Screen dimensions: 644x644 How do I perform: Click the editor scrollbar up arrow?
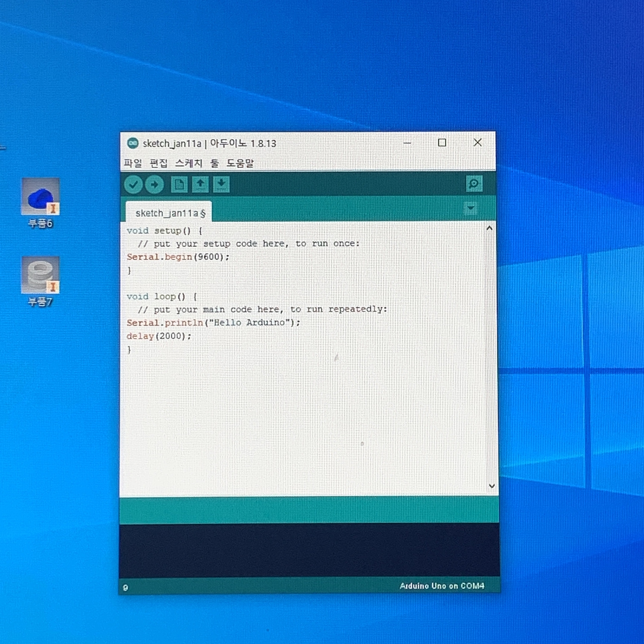[x=489, y=228]
